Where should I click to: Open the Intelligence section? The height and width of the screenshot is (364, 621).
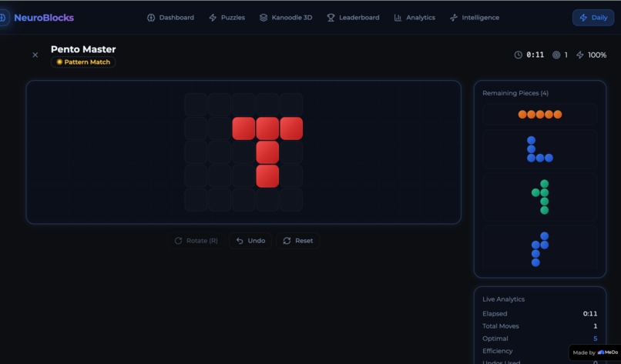click(475, 18)
